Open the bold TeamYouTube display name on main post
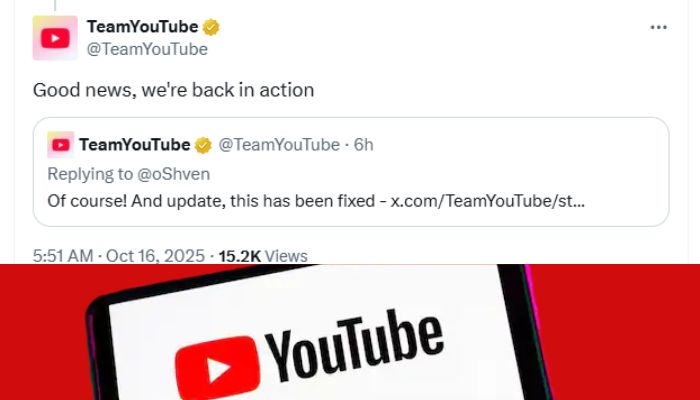Screen dimensions: 700x400 tap(142, 27)
